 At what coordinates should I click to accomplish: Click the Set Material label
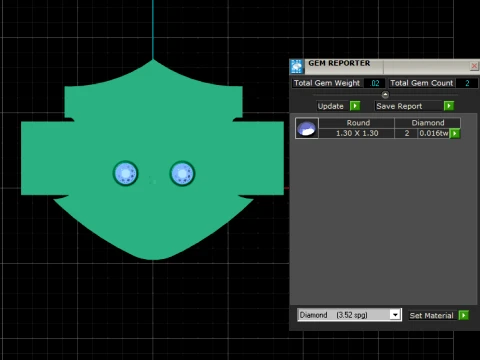431,315
